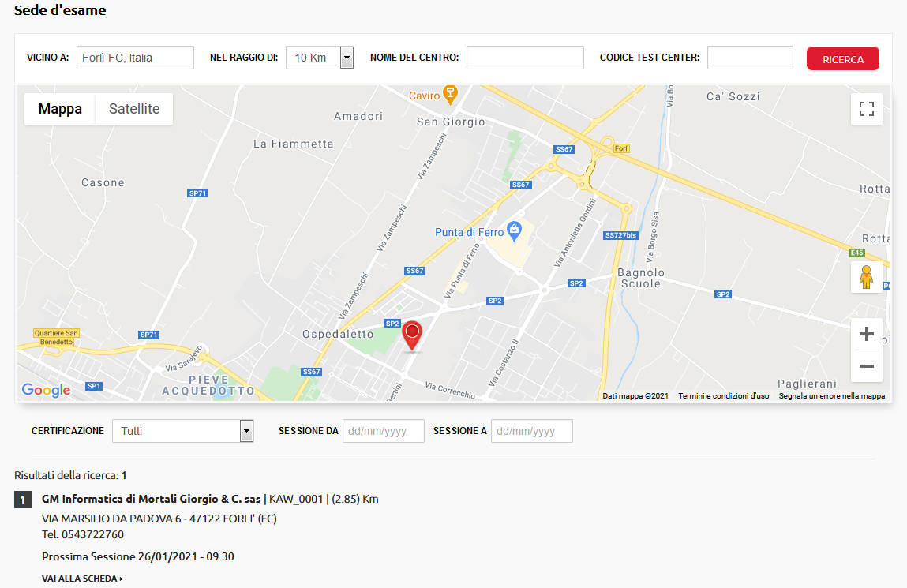
Task: Click the address Via Marsilio da Padova 6
Action: tap(111, 519)
